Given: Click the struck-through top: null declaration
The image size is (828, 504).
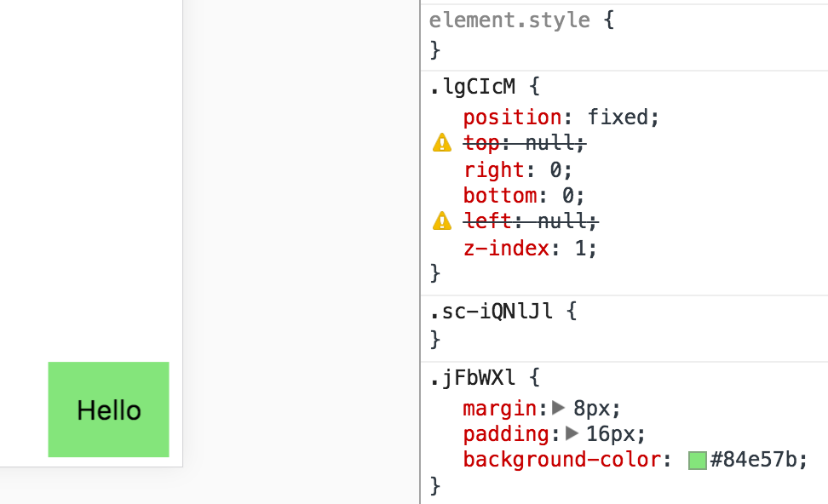Looking at the screenshot, I should (525, 143).
